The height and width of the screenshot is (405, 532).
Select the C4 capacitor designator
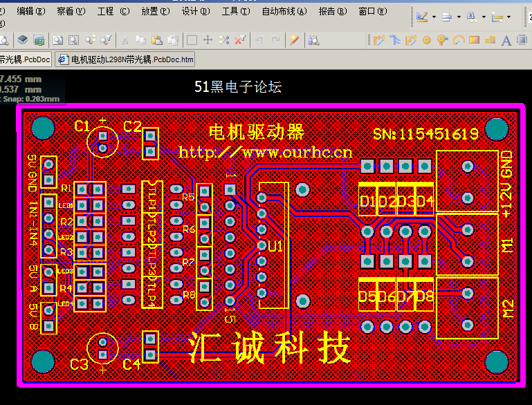[131, 364]
